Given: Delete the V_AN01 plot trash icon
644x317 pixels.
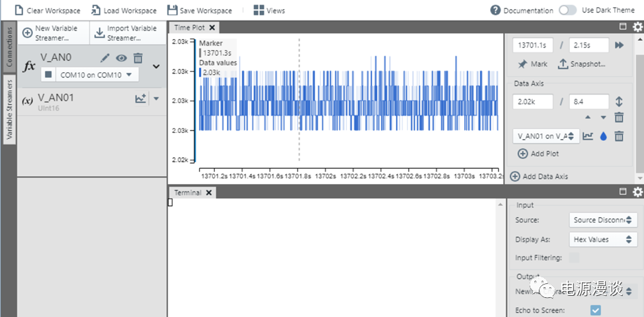Looking at the screenshot, I should 619,136.
